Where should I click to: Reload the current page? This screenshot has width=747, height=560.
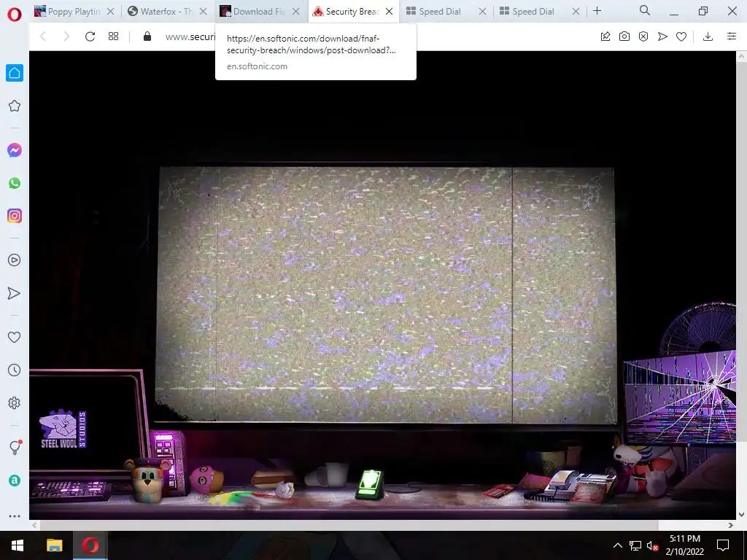click(90, 36)
